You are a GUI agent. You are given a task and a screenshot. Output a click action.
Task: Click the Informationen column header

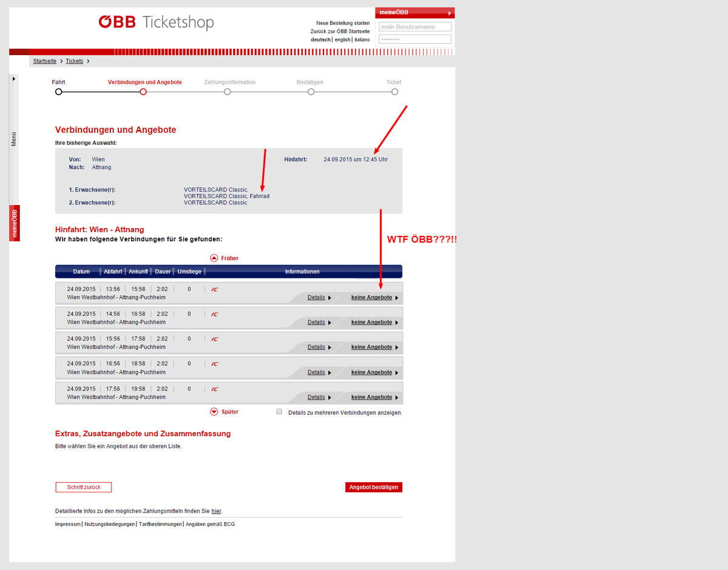(302, 272)
